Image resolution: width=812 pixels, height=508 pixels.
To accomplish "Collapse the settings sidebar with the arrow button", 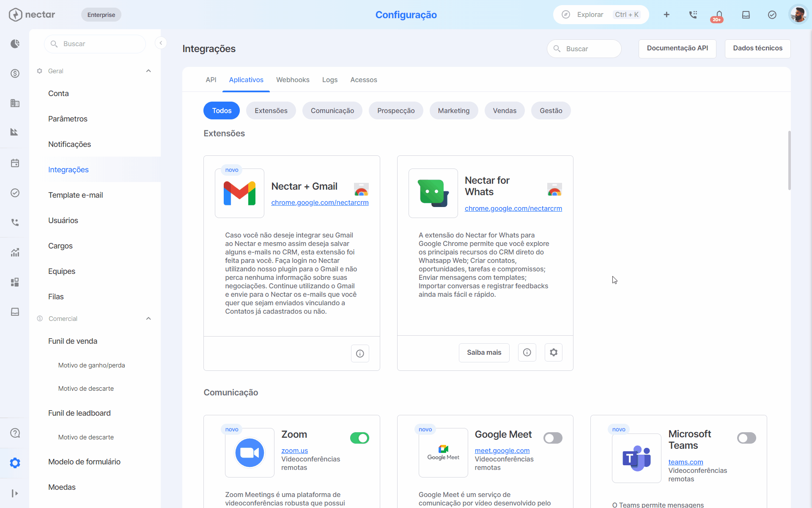I will tap(161, 43).
